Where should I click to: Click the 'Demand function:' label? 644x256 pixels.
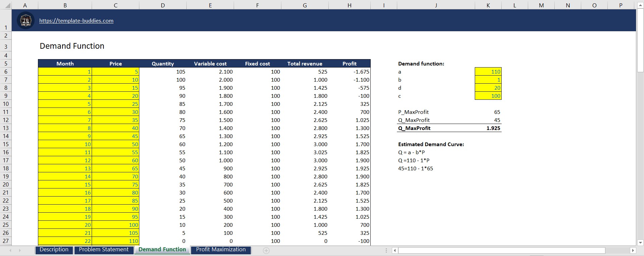(x=421, y=63)
